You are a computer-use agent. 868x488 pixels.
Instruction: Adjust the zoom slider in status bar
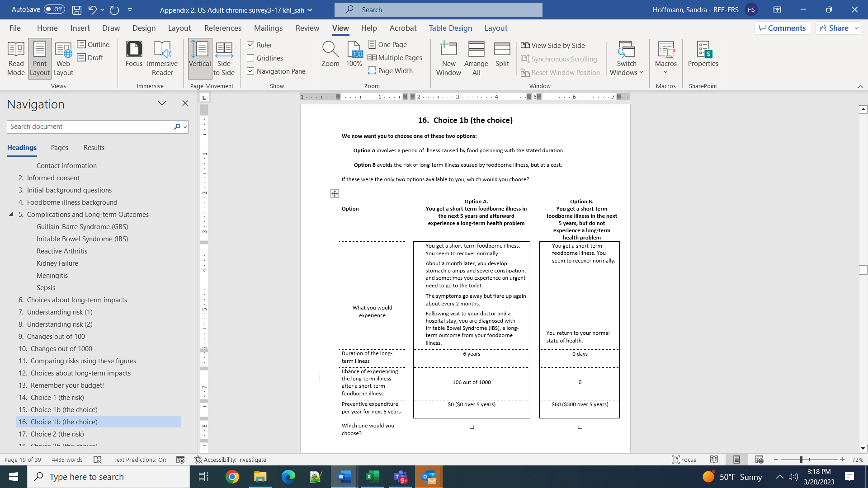coord(801,460)
